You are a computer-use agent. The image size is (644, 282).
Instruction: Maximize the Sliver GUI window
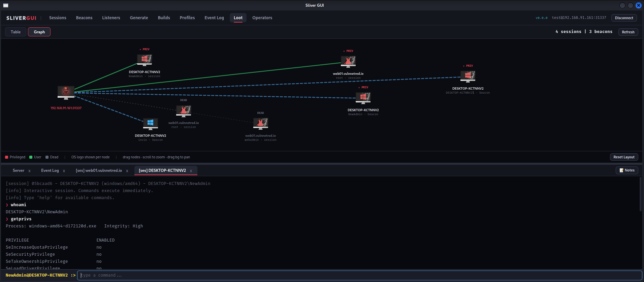(631, 5)
